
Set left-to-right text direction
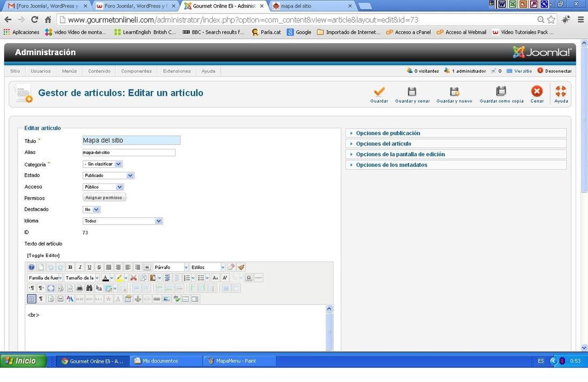point(32,288)
